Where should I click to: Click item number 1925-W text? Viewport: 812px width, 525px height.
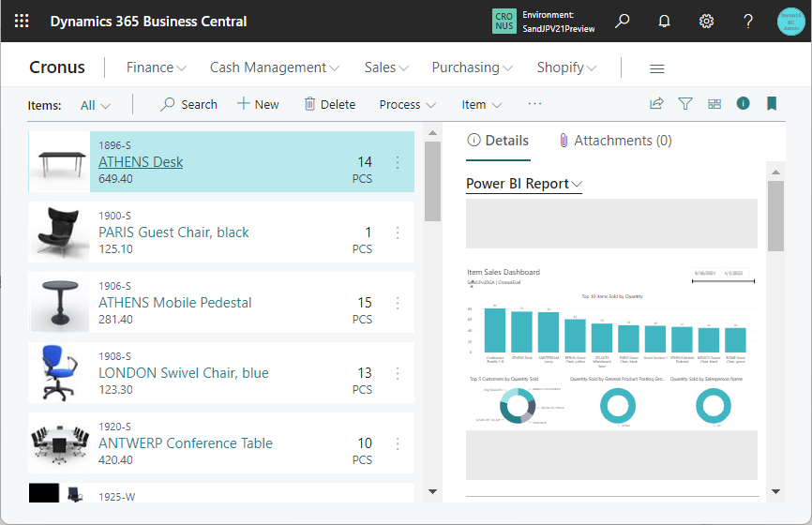[116, 497]
